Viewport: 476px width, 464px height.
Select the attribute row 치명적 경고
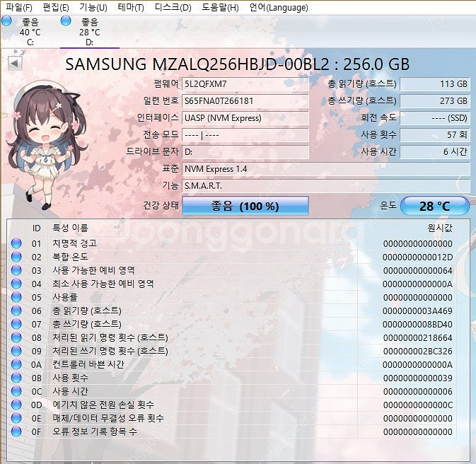tap(232, 243)
